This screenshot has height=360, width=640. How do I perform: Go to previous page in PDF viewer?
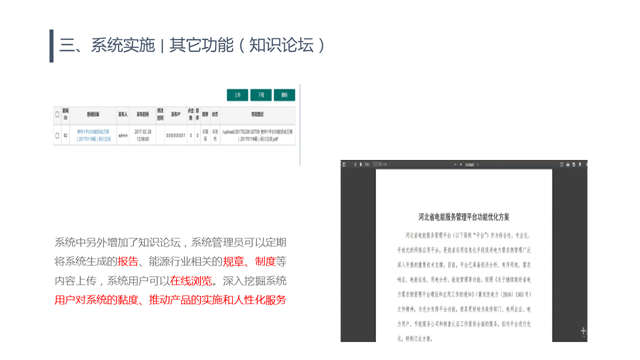(x=356, y=164)
